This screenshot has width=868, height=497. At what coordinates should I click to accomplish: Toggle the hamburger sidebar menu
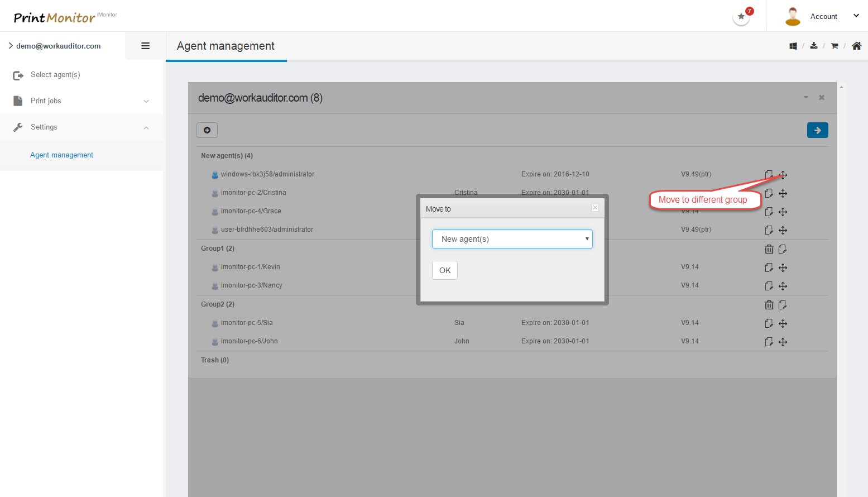coord(145,46)
